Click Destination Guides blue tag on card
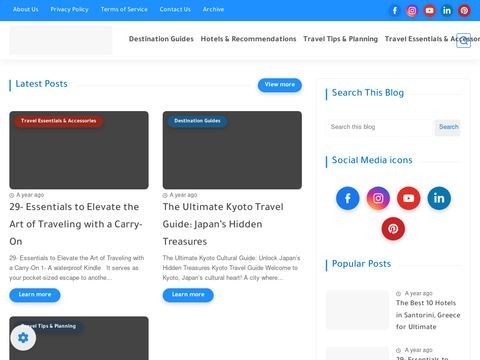 pyautogui.click(x=197, y=121)
